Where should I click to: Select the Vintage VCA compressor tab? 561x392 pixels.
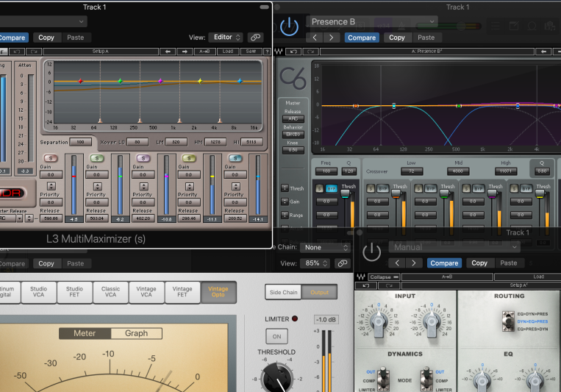146,292
